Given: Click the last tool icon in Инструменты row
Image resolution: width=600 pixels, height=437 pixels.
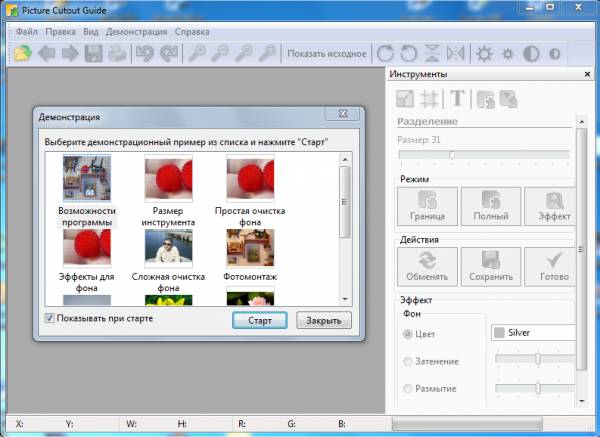Looking at the screenshot, I should pyautogui.click(x=509, y=99).
